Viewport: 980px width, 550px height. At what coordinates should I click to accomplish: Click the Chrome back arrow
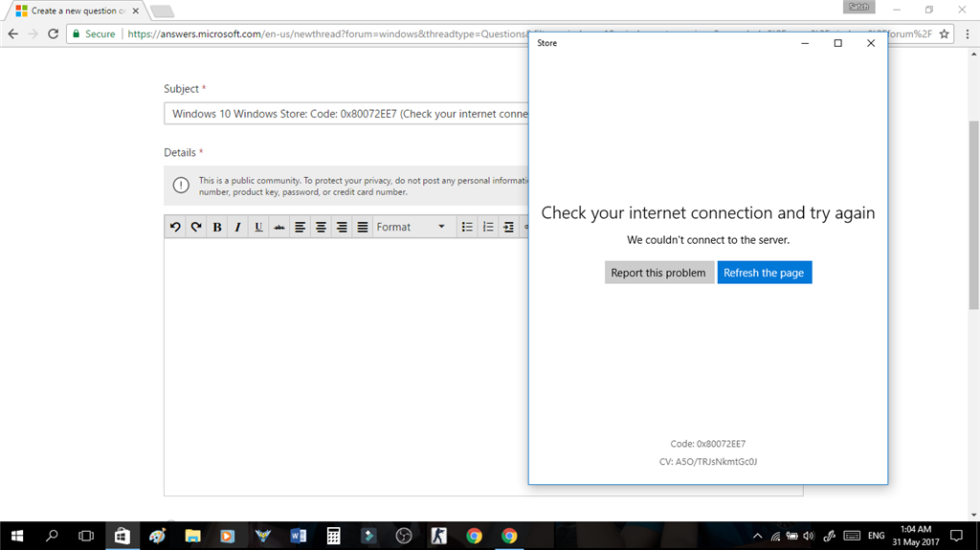pos(13,33)
